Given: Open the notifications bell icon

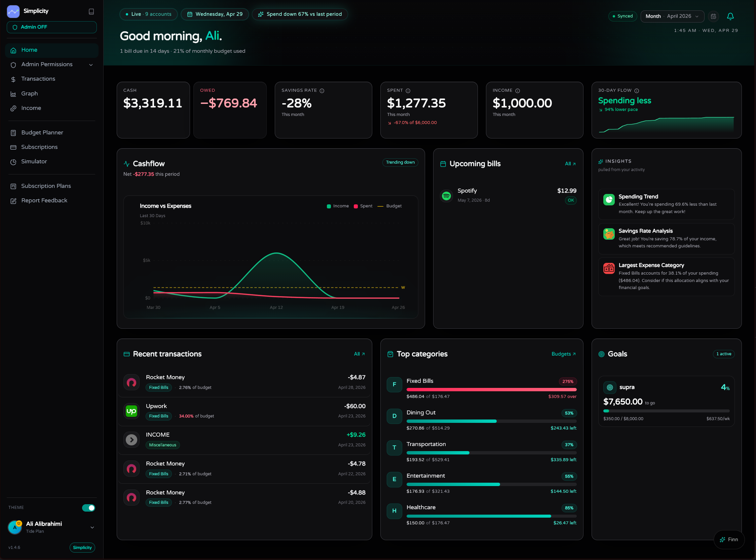Looking at the screenshot, I should coord(730,16).
